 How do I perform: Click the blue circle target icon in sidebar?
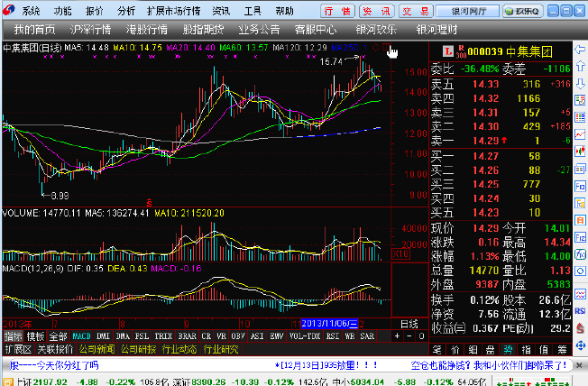(x=580, y=271)
